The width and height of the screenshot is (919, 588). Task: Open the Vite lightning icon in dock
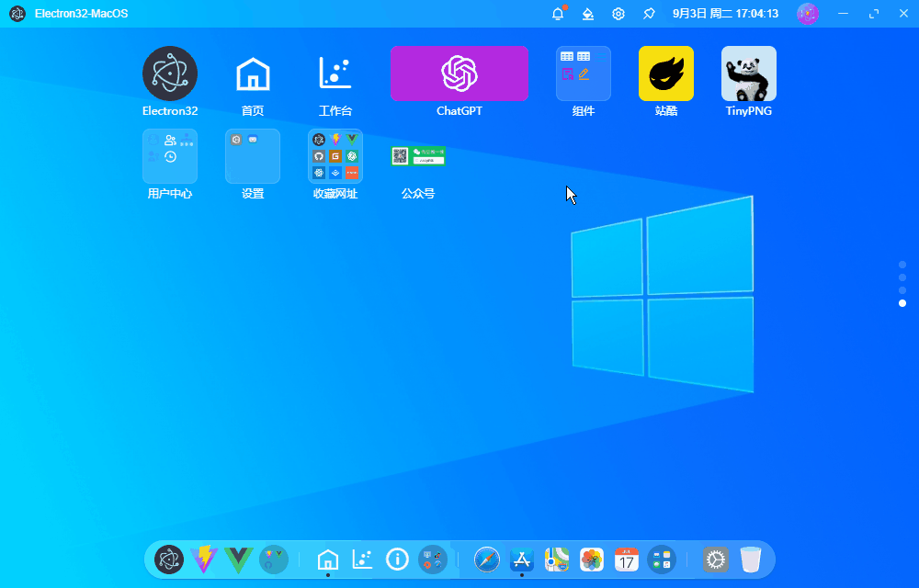(x=204, y=560)
